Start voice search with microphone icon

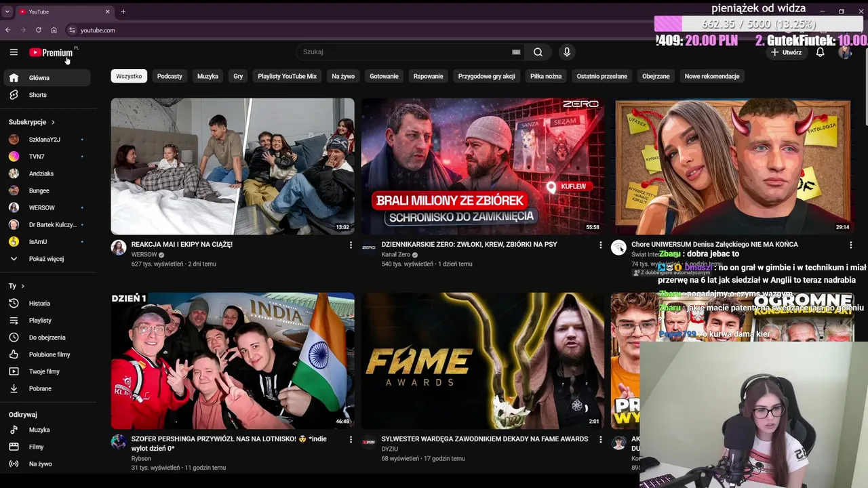click(x=567, y=52)
